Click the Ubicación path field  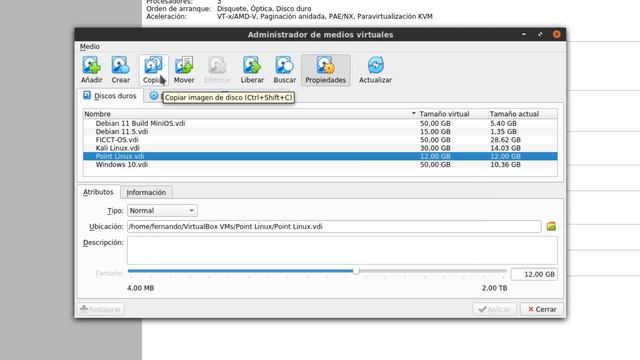point(334,227)
